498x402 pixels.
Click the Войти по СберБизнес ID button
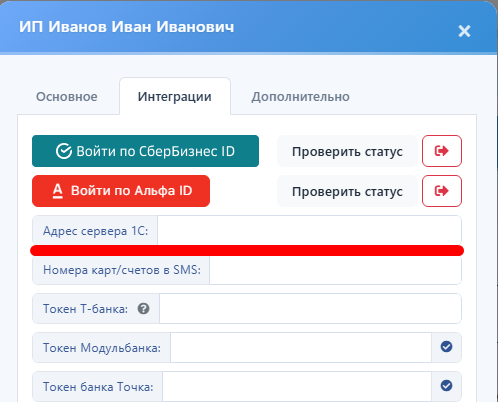[145, 151]
